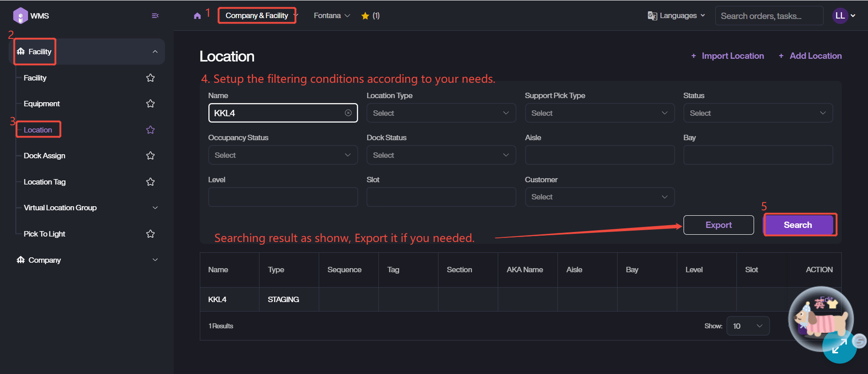868x374 pixels.
Task: Click the gold favorites star in header
Action: (365, 16)
